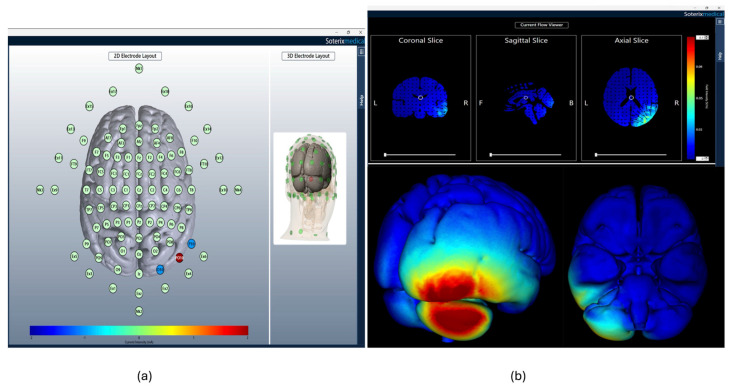
Task: Adjust the color scale maximum spin box
Action: point(703,37)
